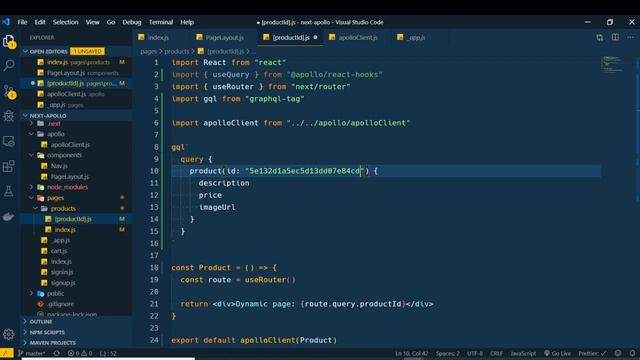Open the Explorer view icon
Image resolution: width=640 pixels, height=360 pixels.
(9, 40)
